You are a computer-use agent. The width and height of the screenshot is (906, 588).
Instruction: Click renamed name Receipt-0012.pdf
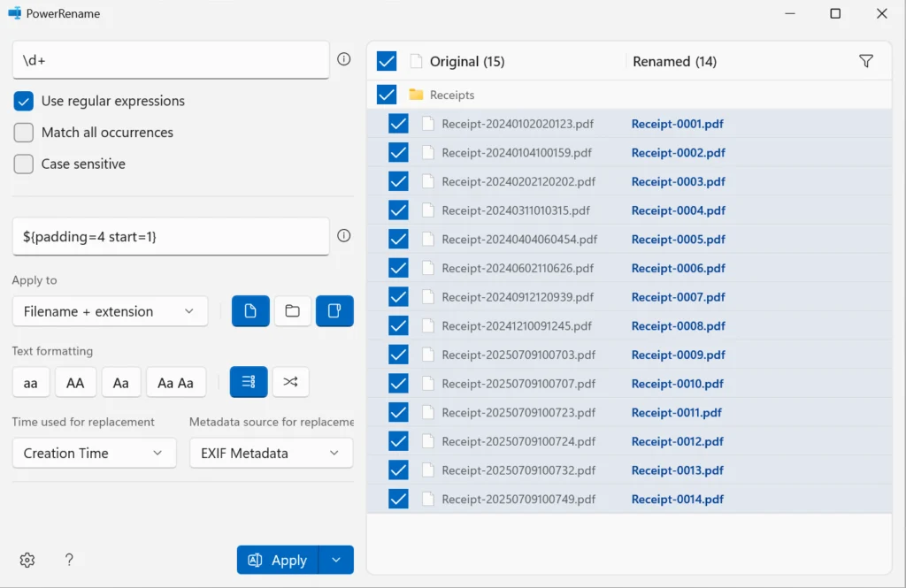(x=677, y=441)
